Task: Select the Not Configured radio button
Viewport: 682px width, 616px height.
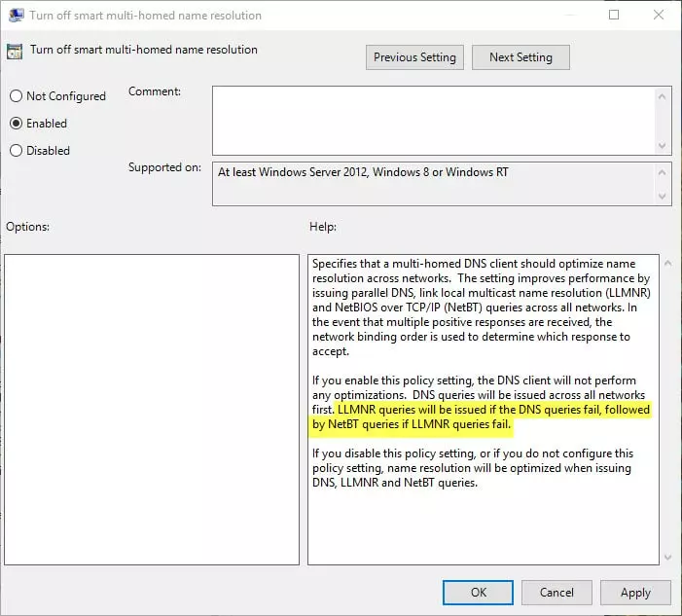Action: [17, 96]
